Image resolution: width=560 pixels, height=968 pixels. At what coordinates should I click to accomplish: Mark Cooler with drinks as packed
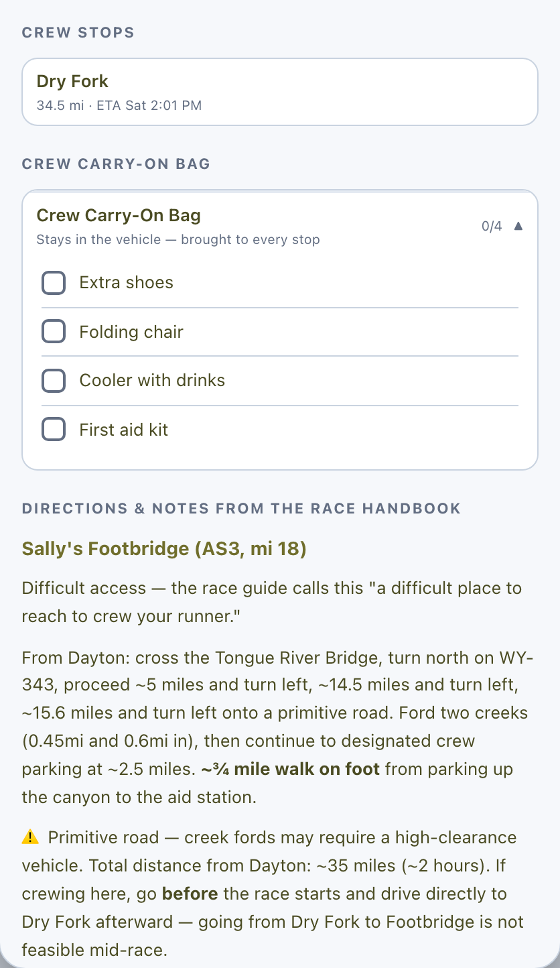tap(54, 381)
